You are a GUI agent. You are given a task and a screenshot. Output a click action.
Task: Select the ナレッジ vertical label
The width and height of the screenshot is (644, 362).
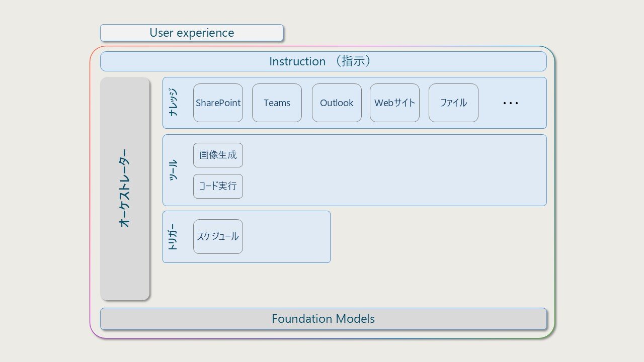pos(173,103)
